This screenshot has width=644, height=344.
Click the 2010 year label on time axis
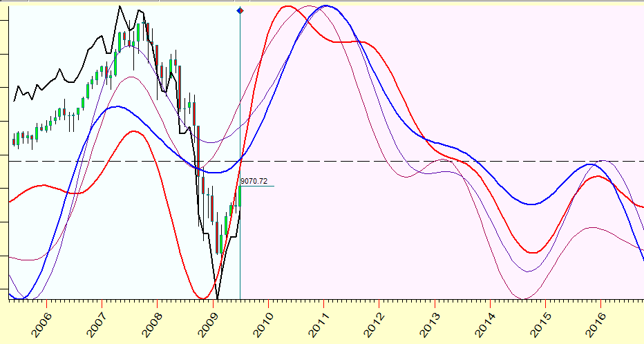(263, 324)
